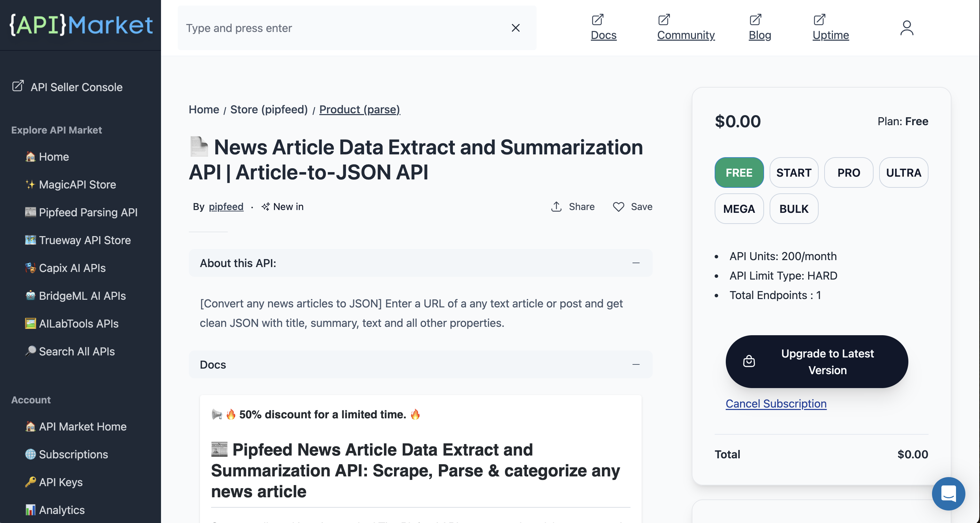Select the ULTRA plan

903,172
